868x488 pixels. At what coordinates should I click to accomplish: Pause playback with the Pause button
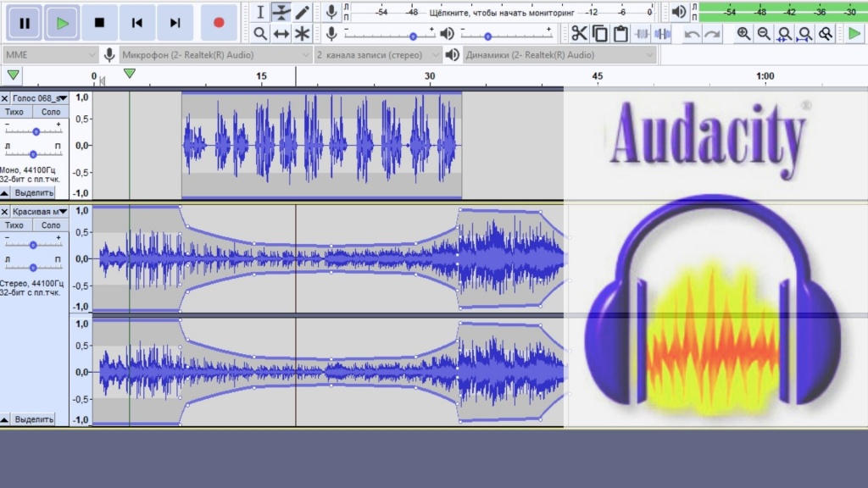click(x=25, y=22)
